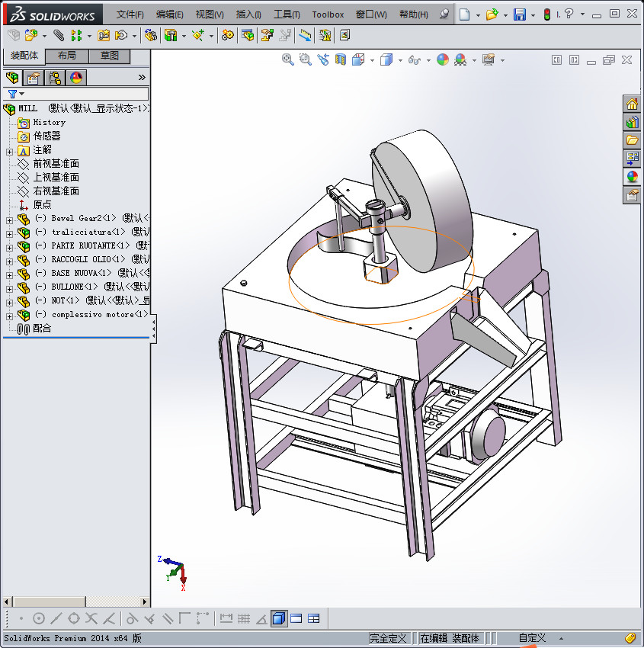Viewport: 644px width, 648px height.
Task: Click the Smart Fasteners icon
Action: (x=104, y=35)
